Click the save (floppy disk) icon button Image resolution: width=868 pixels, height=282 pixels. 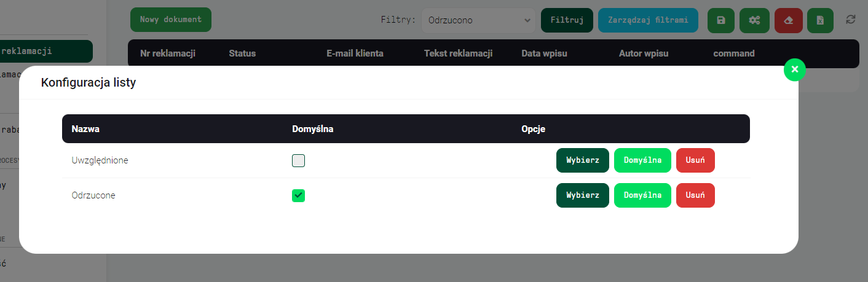coord(721,20)
